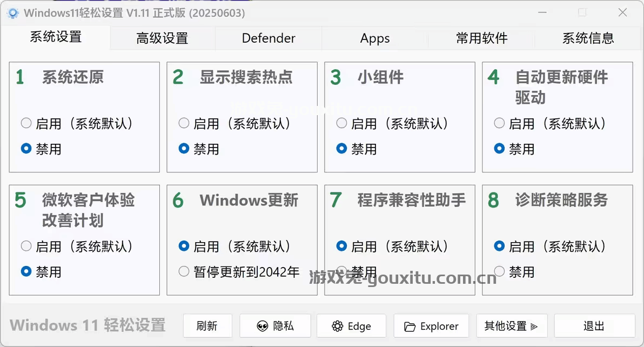Click the 诊断策略服务 heading
Image resolution: width=644 pixels, height=347 pixels.
pyautogui.click(x=561, y=201)
